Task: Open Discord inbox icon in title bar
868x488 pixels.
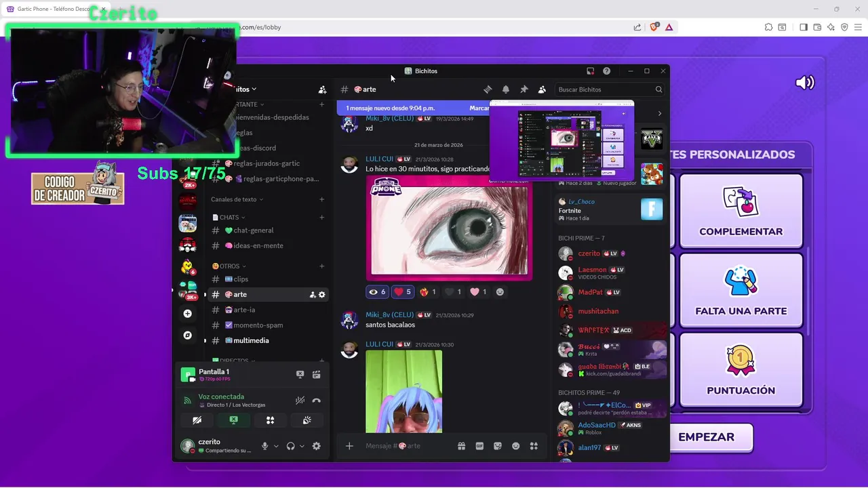Action: point(590,71)
